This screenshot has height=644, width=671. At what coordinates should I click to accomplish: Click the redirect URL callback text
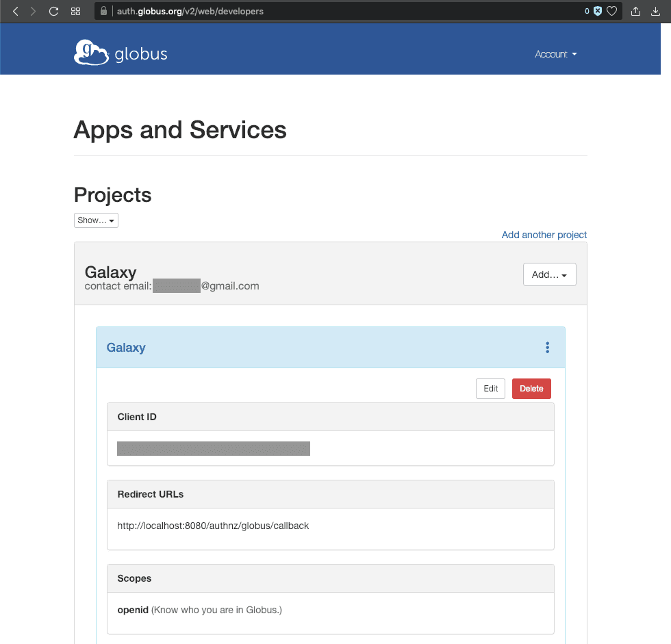click(x=213, y=526)
